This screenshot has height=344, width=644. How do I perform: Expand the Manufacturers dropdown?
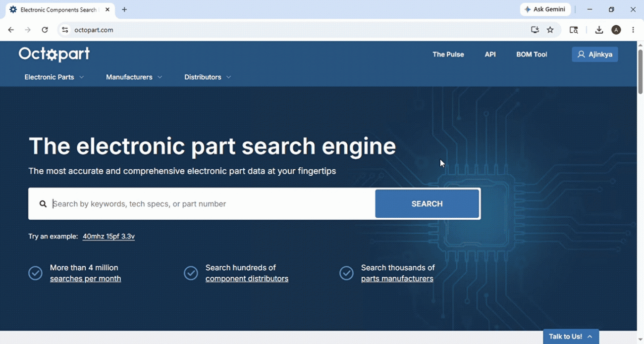pos(134,77)
